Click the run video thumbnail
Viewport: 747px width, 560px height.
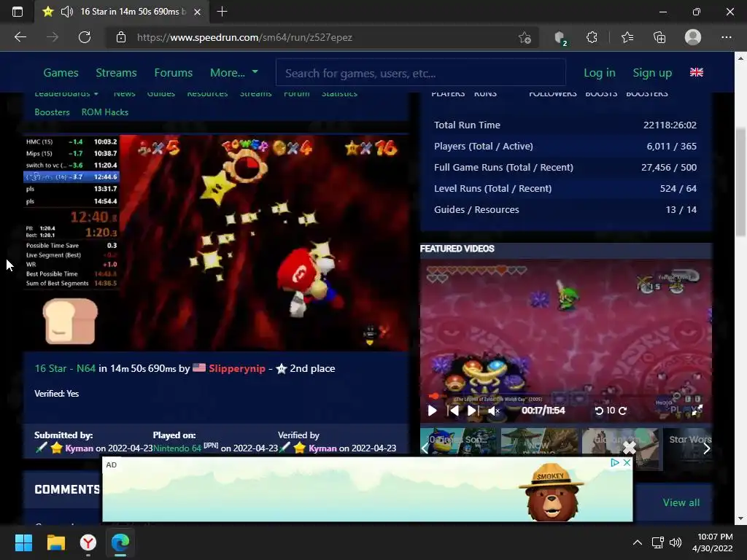point(216,243)
